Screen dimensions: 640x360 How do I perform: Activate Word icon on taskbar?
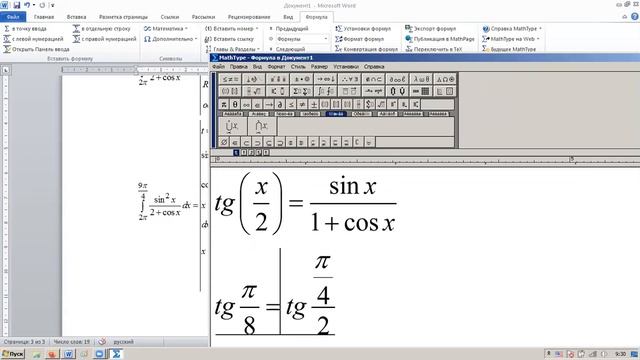[x=69, y=354]
